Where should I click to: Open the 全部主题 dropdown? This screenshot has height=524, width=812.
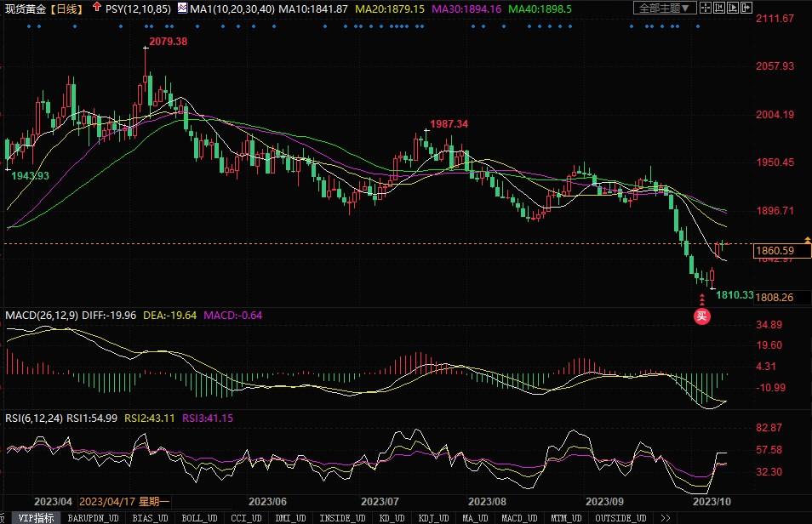(666, 9)
